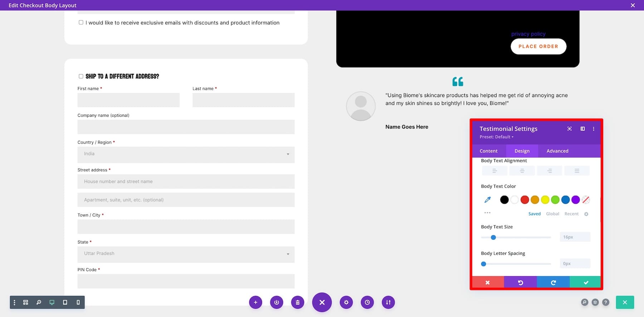644x317 pixels.
Task: Open Testimonial Settings more options menu
Action: click(594, 129)
